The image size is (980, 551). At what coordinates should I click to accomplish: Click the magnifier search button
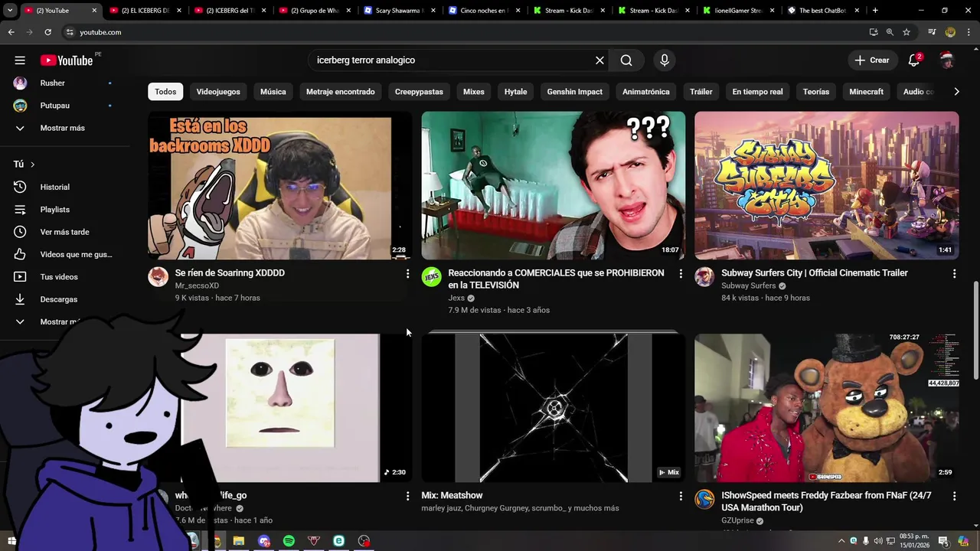(626, 60)
